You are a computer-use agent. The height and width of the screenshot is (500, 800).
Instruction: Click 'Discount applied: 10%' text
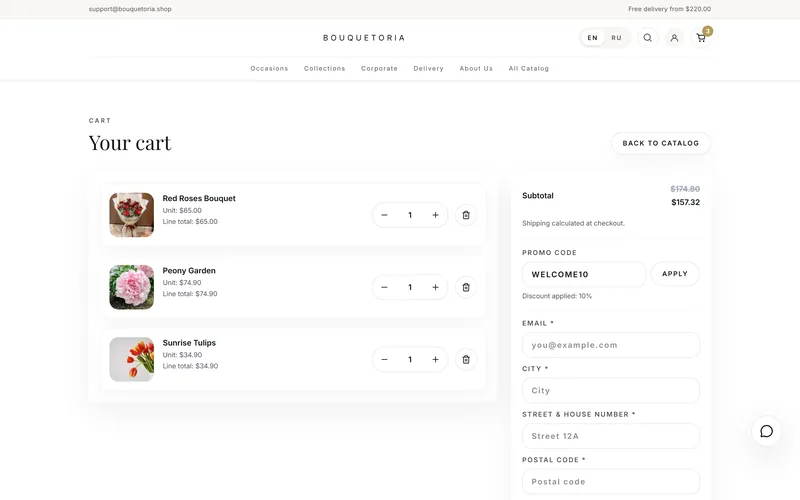point(557,296)
